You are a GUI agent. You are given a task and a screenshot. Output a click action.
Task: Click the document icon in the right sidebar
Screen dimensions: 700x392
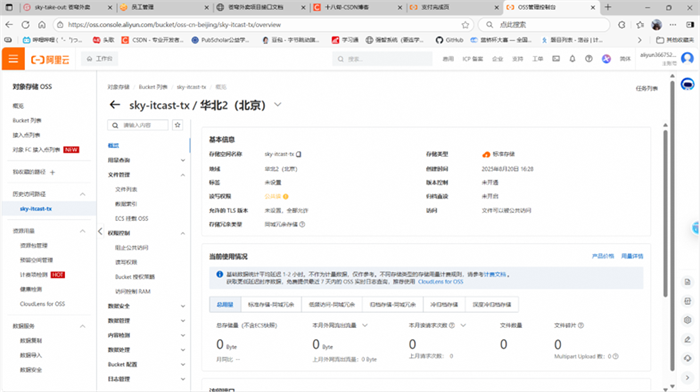[x=688, y=282]
